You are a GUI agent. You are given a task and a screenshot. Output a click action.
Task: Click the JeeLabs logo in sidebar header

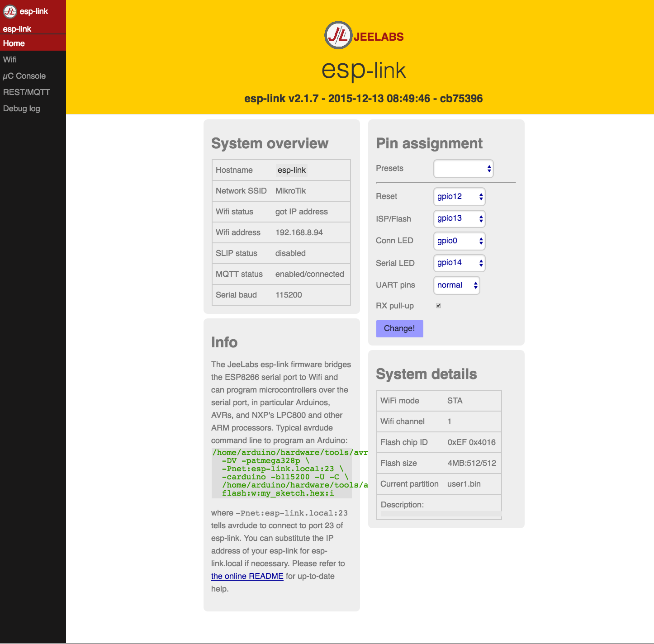point(10,11)
